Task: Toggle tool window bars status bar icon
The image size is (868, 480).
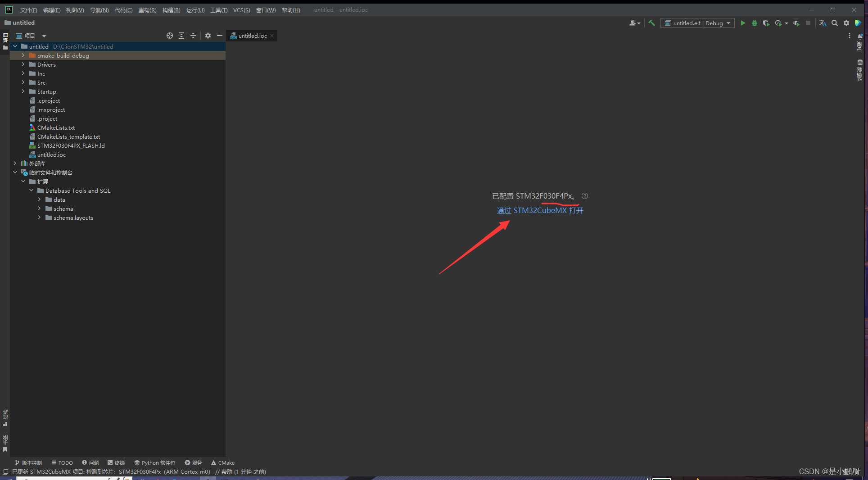Action: (x=5, y=471)
